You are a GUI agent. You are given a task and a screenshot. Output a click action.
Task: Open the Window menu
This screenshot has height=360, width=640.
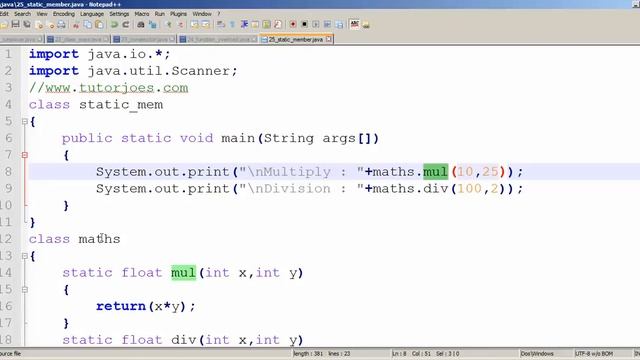click(202, 14)
